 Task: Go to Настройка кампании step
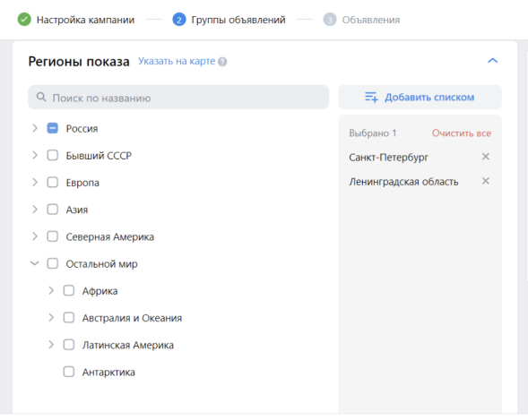(x=85, y=20)
